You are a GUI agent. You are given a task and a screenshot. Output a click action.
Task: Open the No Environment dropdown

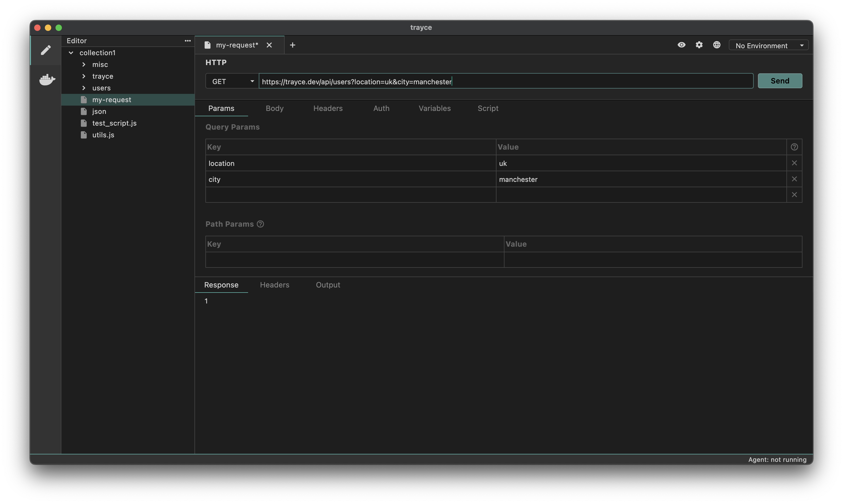[769, 46]
